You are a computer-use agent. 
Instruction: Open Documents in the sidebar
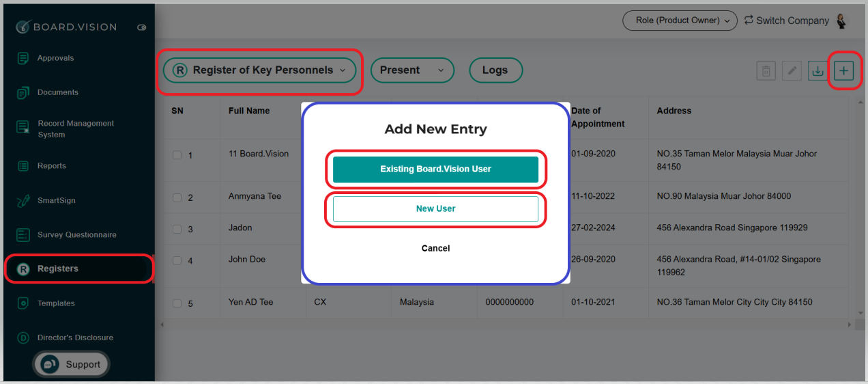(x=58, y=92)
